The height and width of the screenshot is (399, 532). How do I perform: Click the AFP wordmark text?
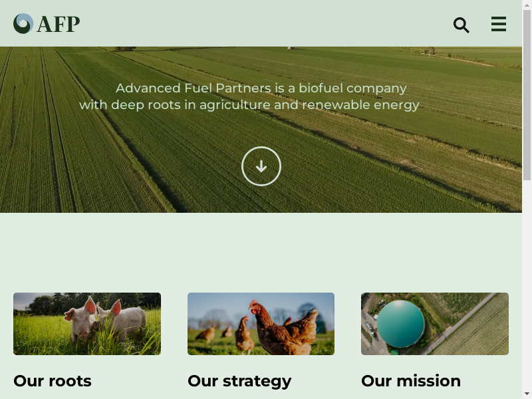click(59, 24)
